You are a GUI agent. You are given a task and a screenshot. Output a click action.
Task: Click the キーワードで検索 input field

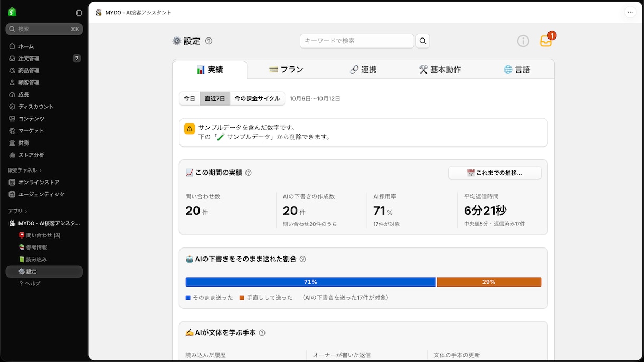357,41
